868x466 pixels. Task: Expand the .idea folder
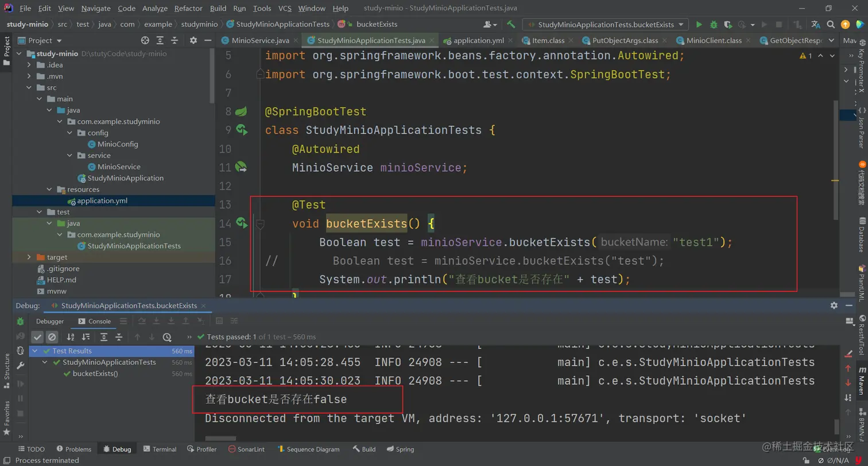pyautogui.click(x=29, y=65)
